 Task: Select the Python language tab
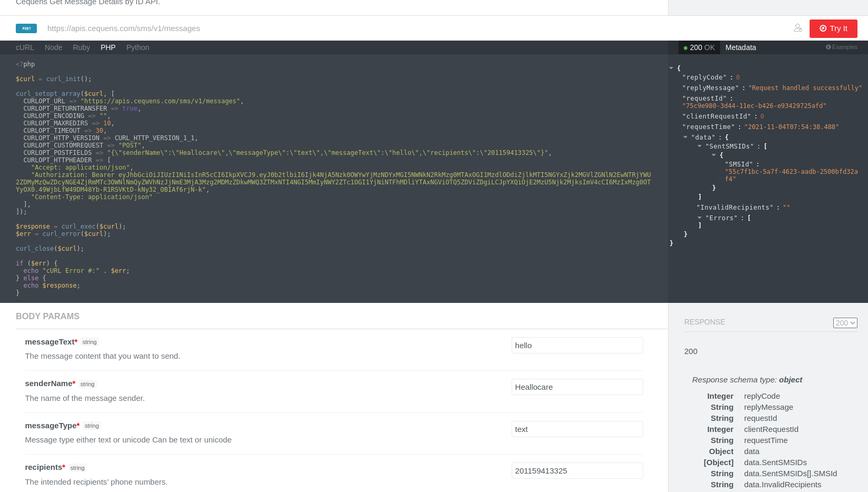(x=138, y=47)
